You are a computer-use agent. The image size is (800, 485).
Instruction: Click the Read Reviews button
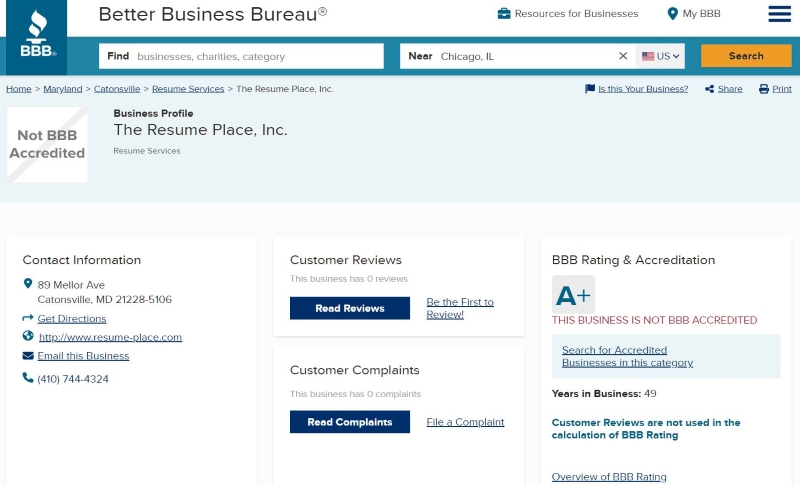coord(349,308)
